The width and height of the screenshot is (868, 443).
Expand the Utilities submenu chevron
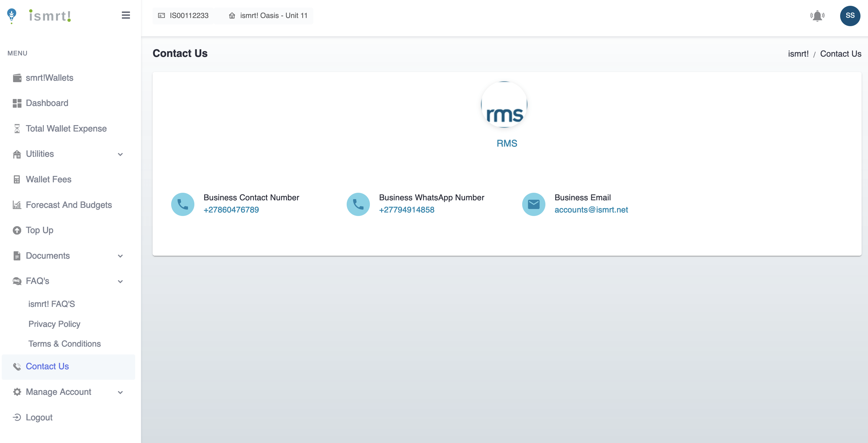click(x=120, y=154)
